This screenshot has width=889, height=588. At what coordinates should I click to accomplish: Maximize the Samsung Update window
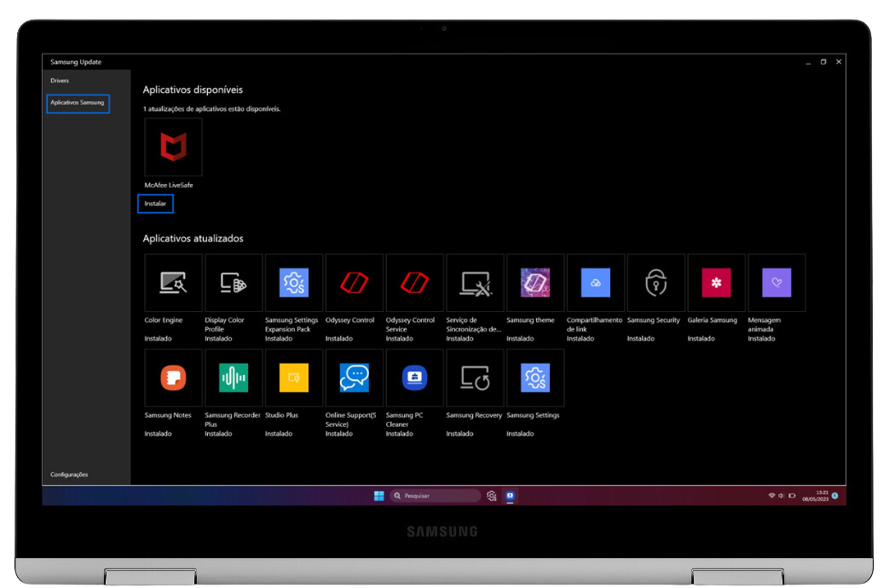pos(823,62)
